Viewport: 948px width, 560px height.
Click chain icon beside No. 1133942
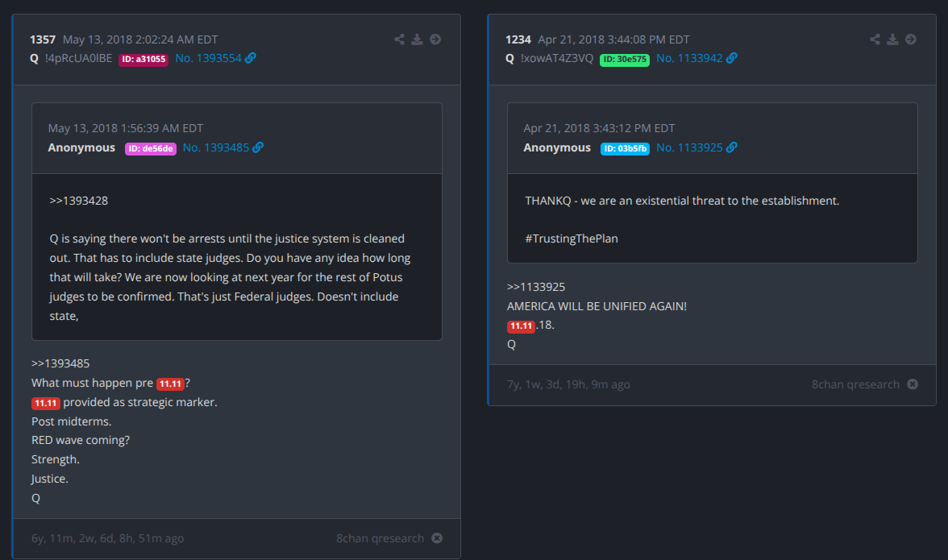pos(732,58)
